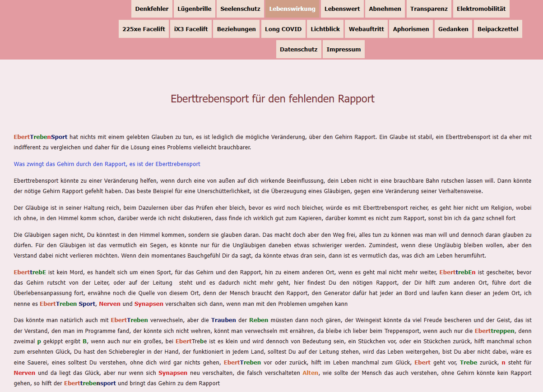
Task: Open the Lebenswert page
Action: point(342,9)
